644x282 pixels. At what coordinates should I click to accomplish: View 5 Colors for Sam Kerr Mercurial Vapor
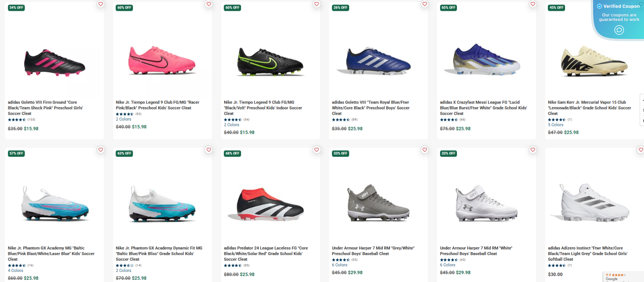(555, 125)
